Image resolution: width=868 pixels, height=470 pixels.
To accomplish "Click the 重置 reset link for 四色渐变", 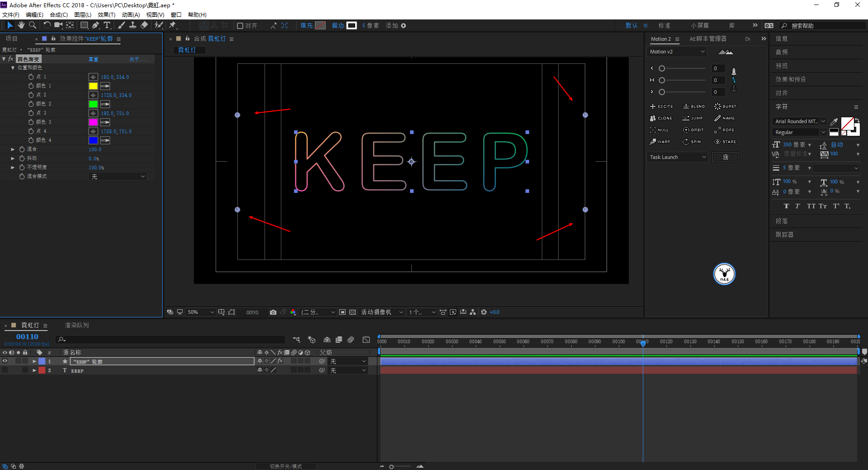I will (x=93, y=59).
